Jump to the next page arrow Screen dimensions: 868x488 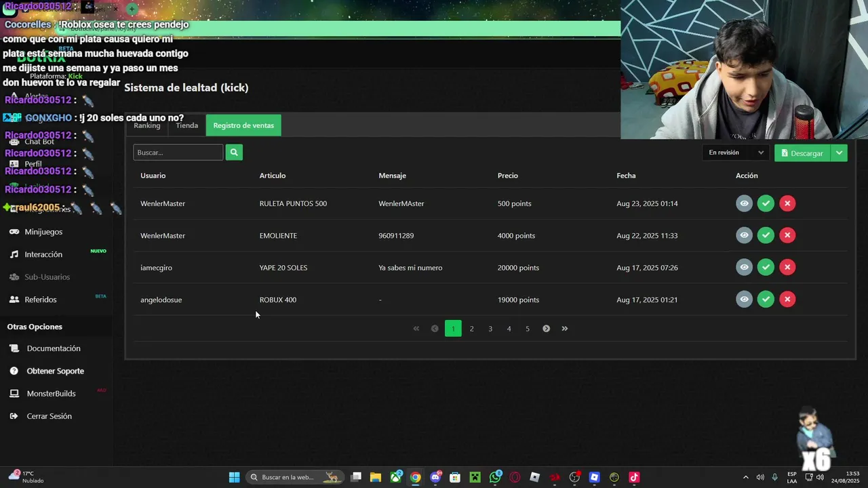click(x=546, y=329)
